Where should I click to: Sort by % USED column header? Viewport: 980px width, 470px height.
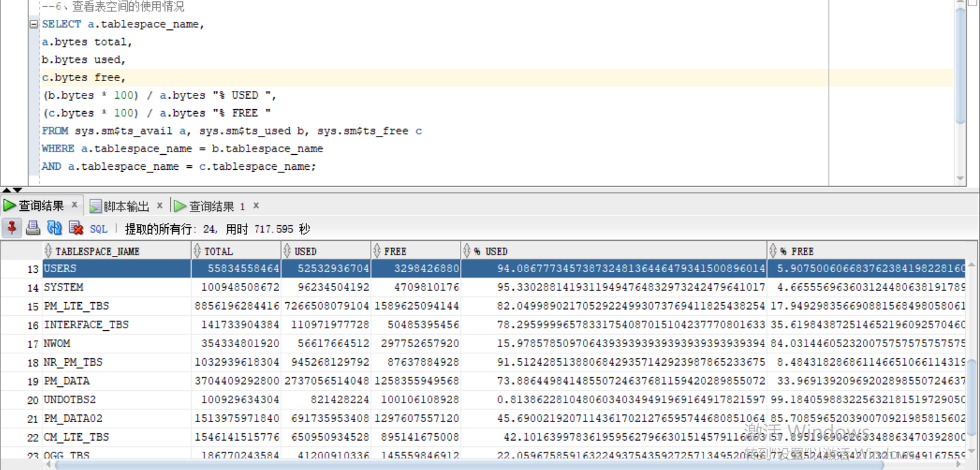point(614,251)
